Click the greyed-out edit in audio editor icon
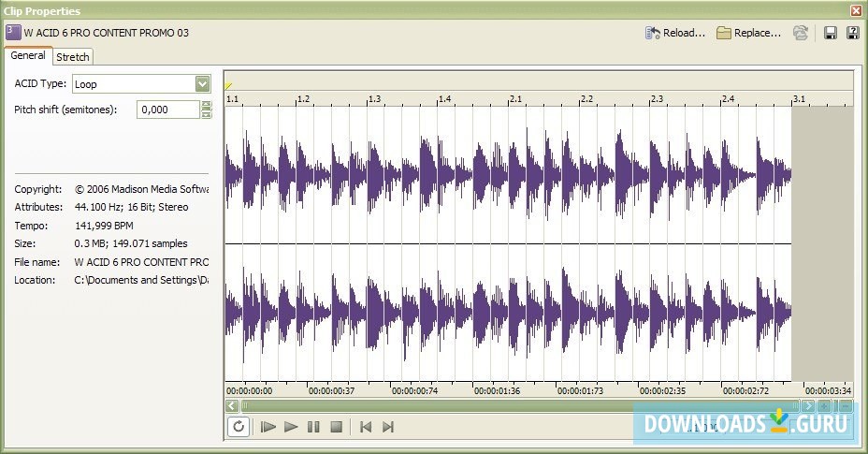868x454 pixels. 801,34
